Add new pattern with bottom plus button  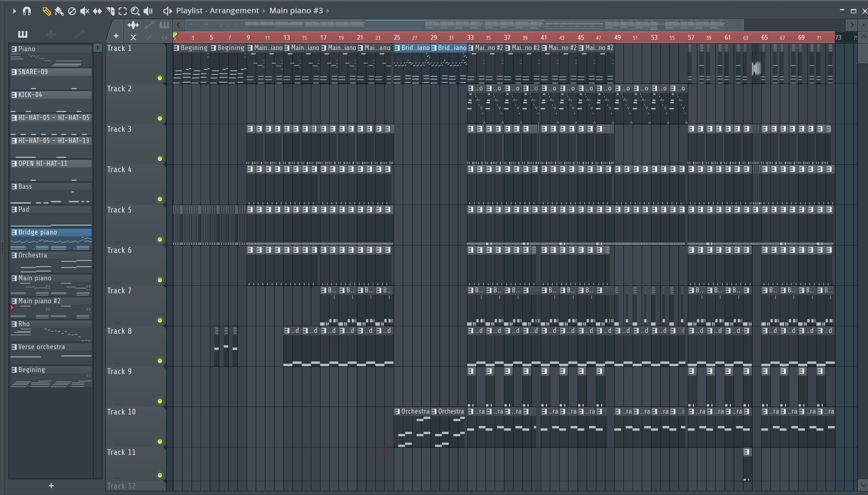[51, 486]
